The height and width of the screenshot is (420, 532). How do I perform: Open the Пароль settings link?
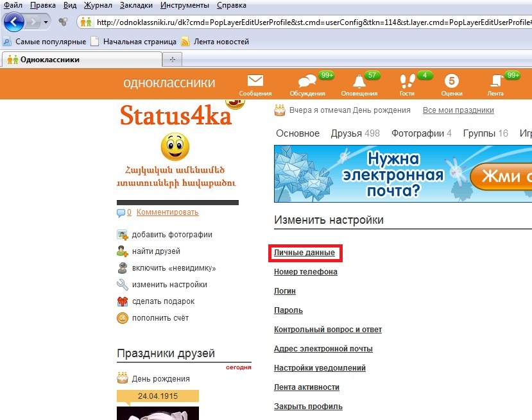coord(288,310)
